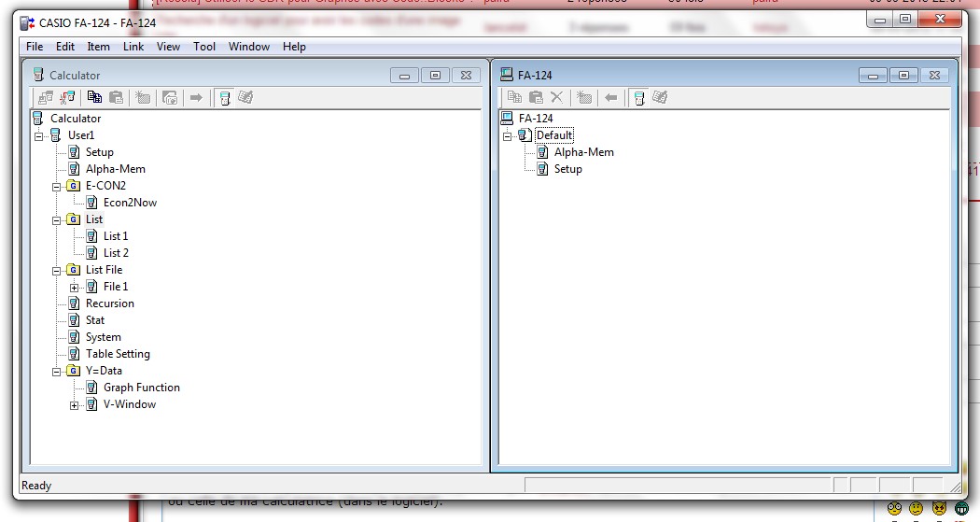Click the screen capture icon in Calculator toolbar
This screenshot has width=980, height=522.
(169, 97)
